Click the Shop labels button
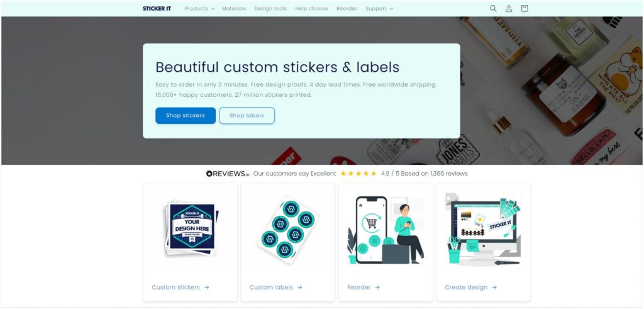This screenshot has width=644, height=309. (247, 115)
